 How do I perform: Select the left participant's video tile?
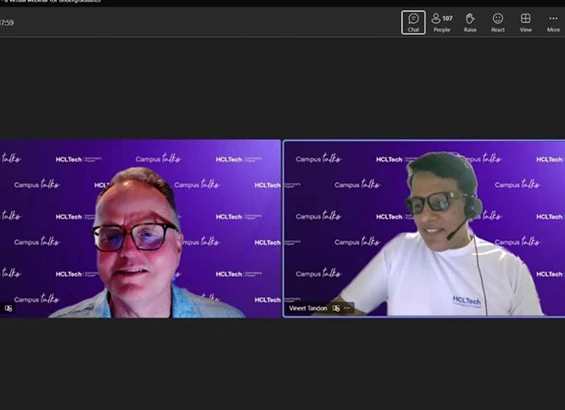click(x=140, y=229)
